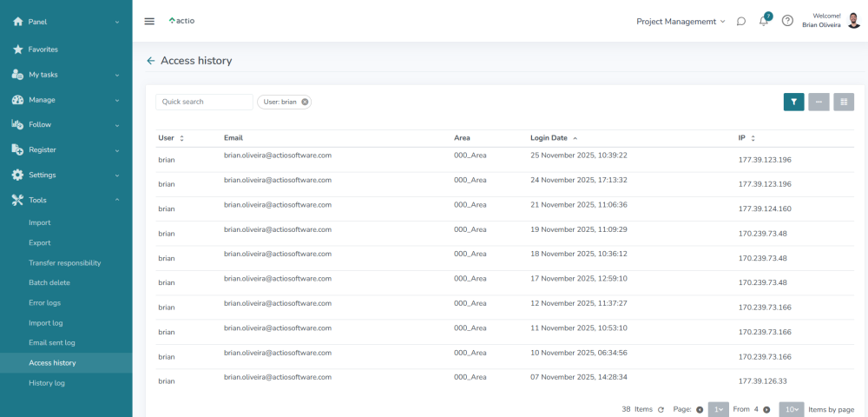Open the notifications bell
The width and height of the screenshot is (868, 417).
[764, 22]
